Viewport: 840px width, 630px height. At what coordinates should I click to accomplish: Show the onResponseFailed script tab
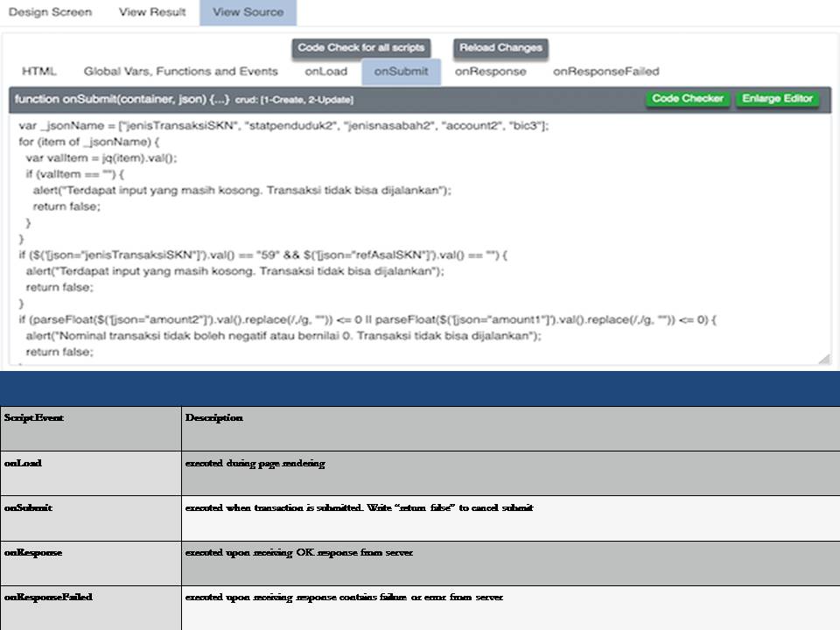pyautogui.click(x=605, y=72)
